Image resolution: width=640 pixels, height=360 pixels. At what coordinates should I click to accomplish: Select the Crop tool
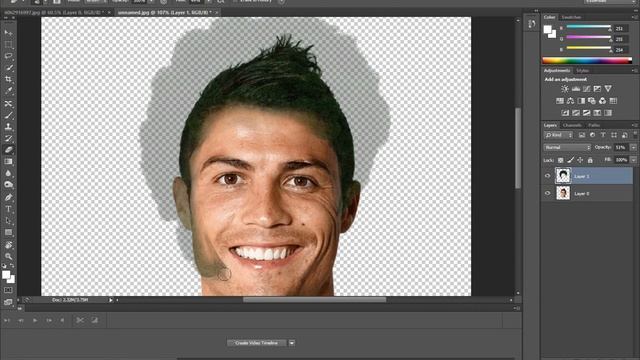[x=8, y=80]
